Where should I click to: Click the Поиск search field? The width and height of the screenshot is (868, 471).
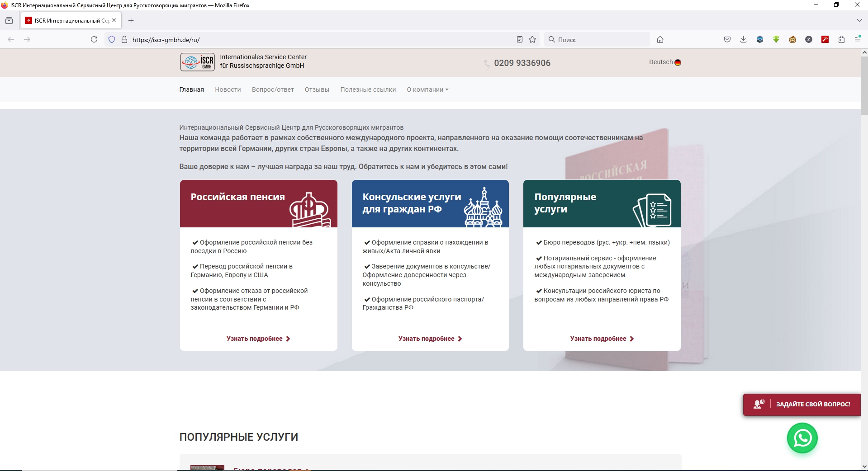[597, 39]
